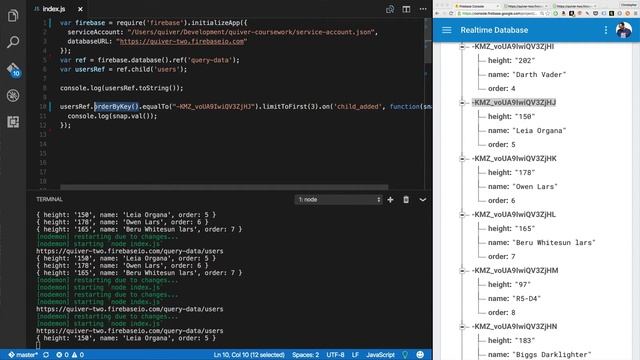The image size is (640, 360).
Task: Collapse node -KMZ_voUA9IwiQV3ZjHI
Action: point(462,47)
